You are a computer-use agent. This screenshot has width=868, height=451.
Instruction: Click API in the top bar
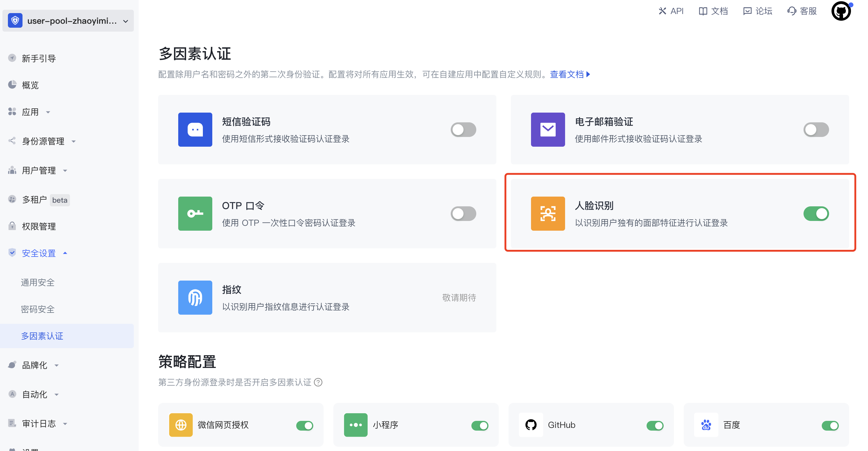[671, 11]
